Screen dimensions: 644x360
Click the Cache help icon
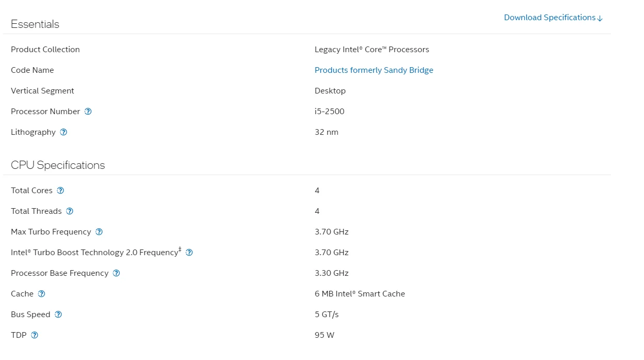42,294
